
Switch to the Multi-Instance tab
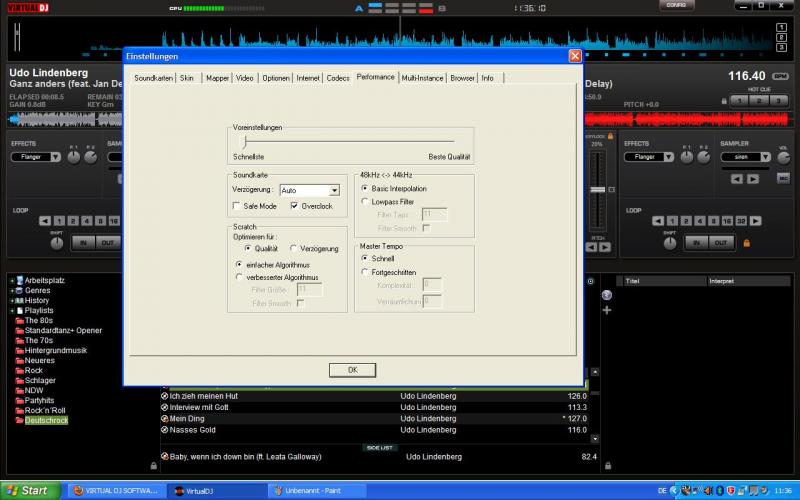[422, 78]
